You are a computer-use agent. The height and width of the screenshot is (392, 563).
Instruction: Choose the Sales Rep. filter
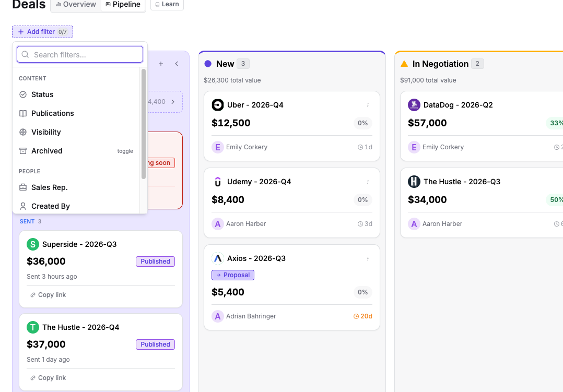76,188
